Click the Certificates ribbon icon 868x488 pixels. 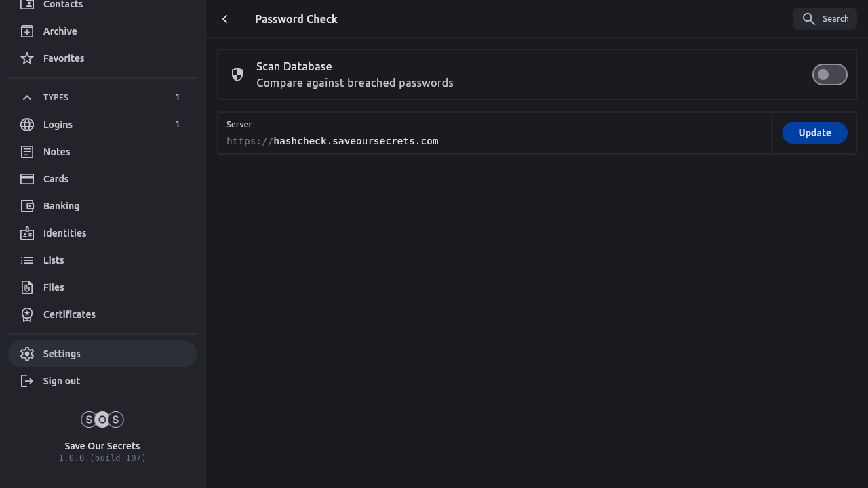(27, 314)
